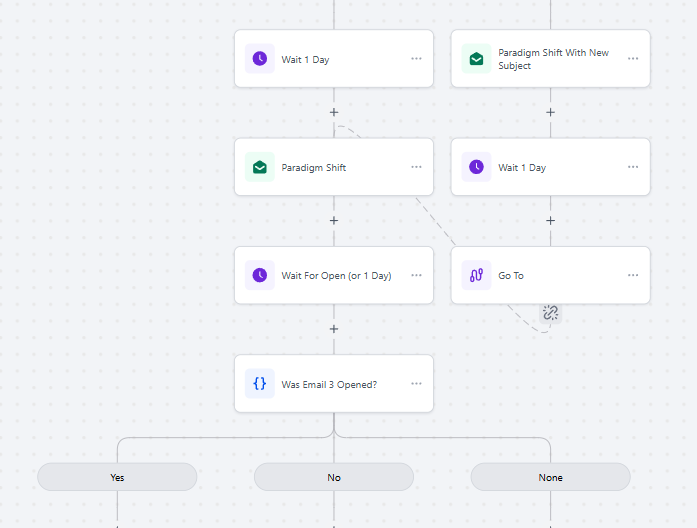Open three-dot menu on Was Email 3 Opened
The width and height of the screenshot is (697, 528).
point(417,384)
